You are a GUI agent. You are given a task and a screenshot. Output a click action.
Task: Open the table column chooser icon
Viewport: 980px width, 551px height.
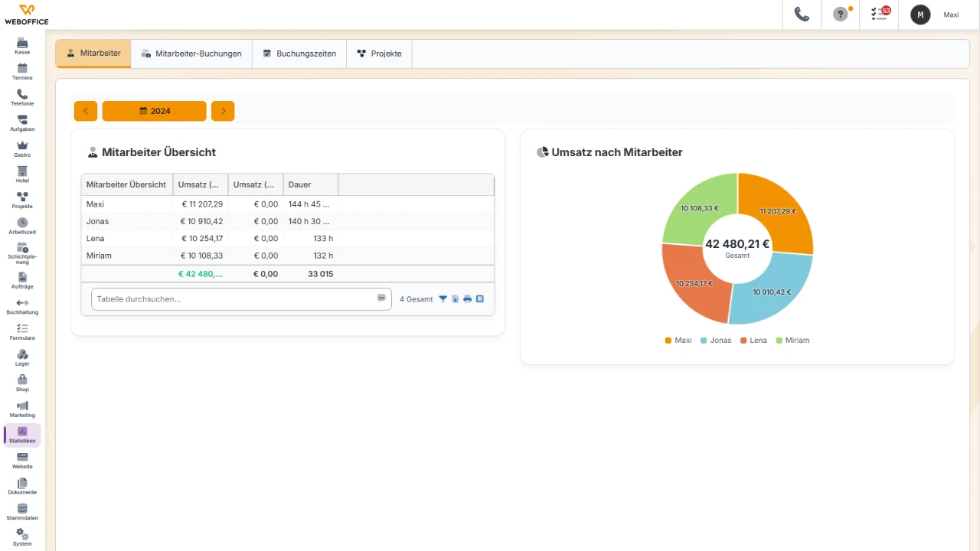click(480, 299)
